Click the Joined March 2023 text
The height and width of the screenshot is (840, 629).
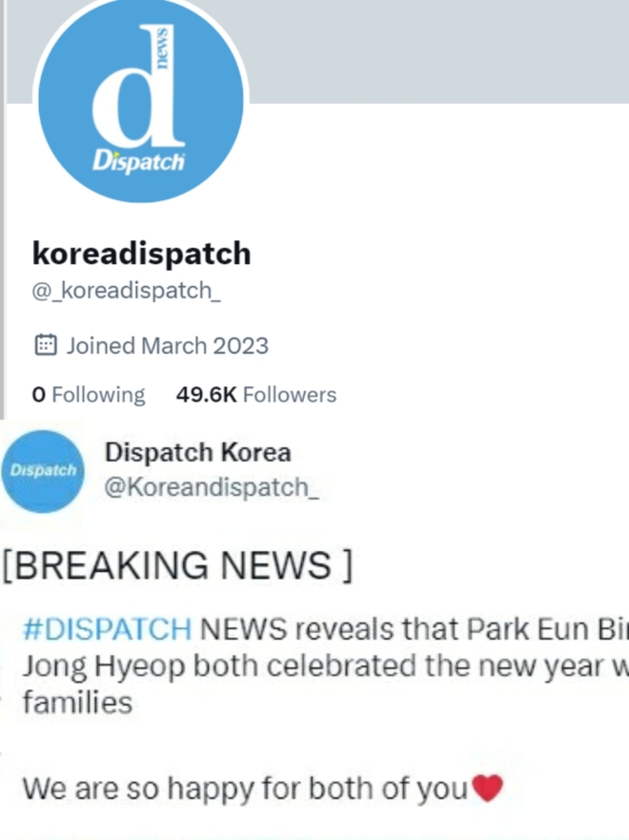click(x=167, y=345)
